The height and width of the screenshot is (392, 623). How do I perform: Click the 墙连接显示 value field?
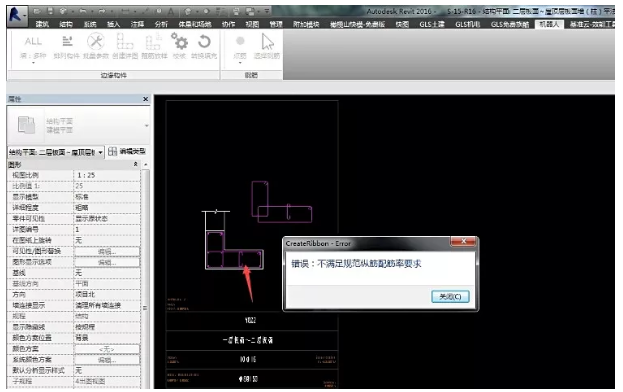107,305
